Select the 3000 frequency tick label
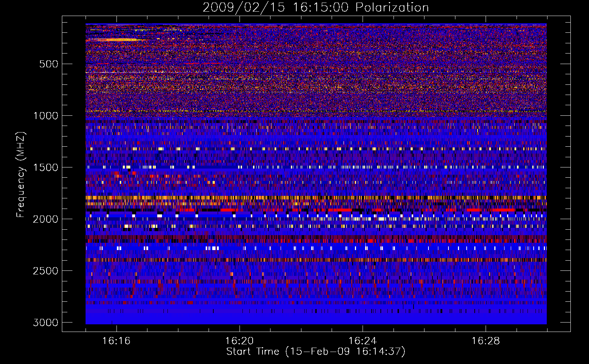 click(x=46, y=323)
